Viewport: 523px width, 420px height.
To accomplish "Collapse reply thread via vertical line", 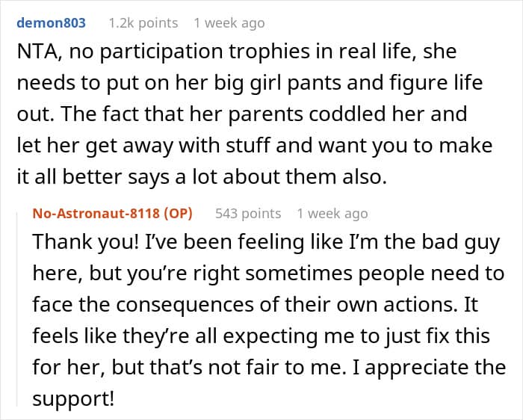I will [17, 309].
